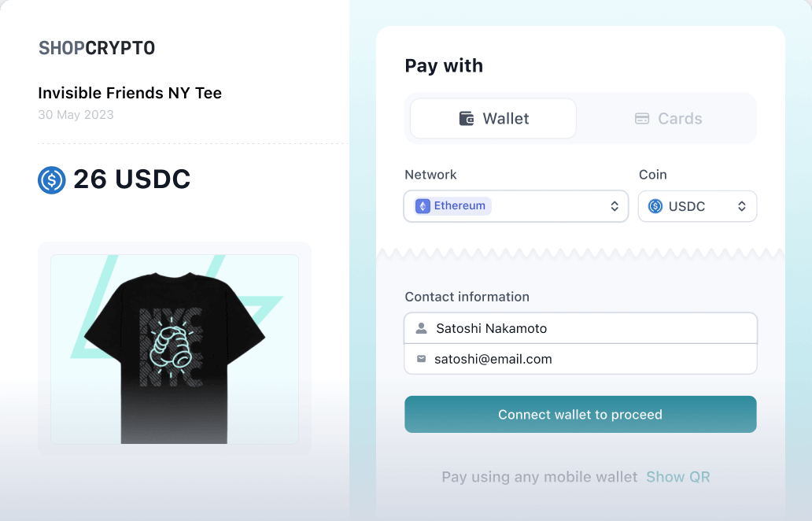This screenshot has height=521, width=812.
Task: Click the large USDC icon beside price
Action: (x=52, y=180)
